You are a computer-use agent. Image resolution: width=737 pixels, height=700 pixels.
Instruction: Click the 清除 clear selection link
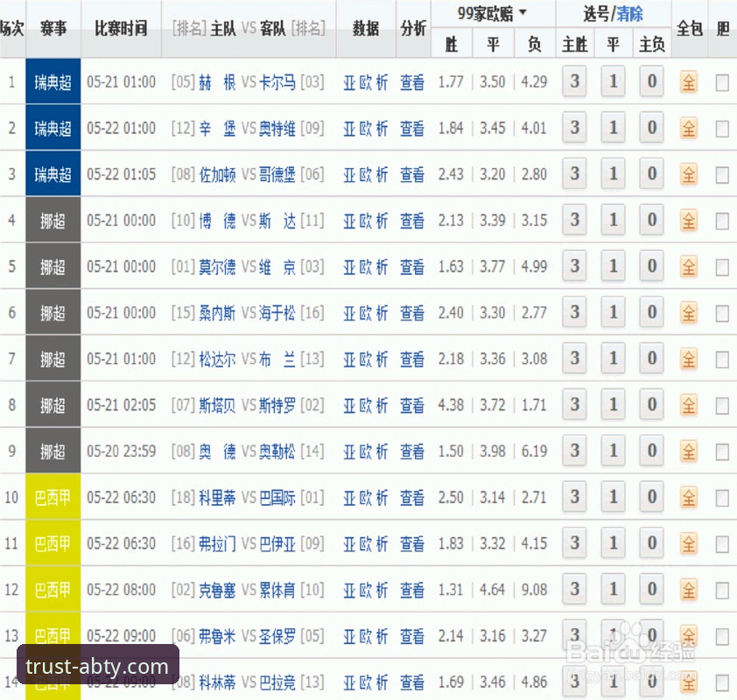(x=629, y=14)
